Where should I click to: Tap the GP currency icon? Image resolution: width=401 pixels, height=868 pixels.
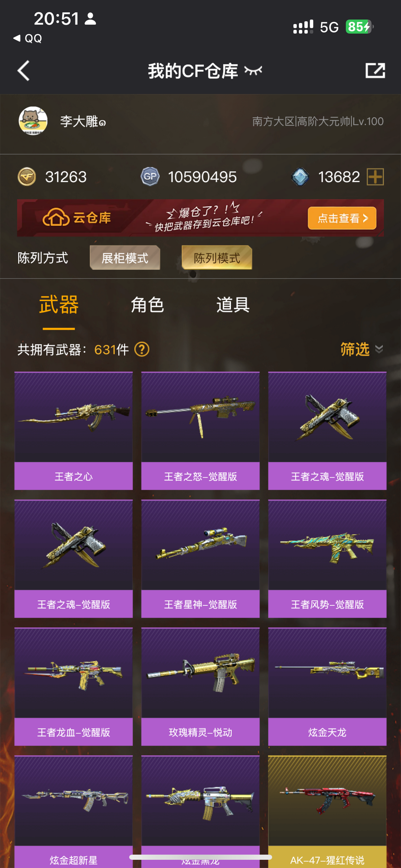coord(150,176)
